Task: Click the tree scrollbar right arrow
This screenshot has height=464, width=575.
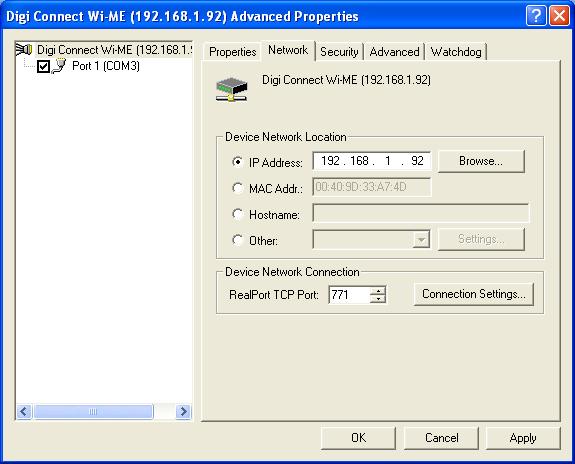Action: click(x=183, y=412)
